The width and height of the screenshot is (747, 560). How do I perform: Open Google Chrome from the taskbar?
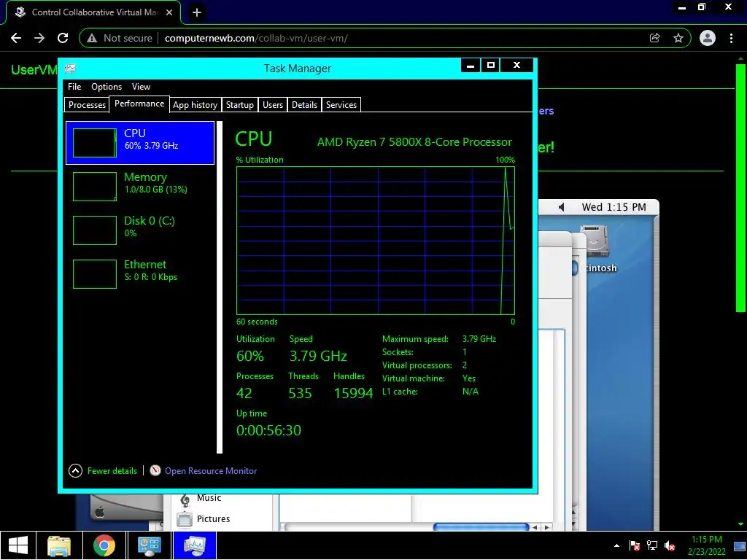point(104,545)
